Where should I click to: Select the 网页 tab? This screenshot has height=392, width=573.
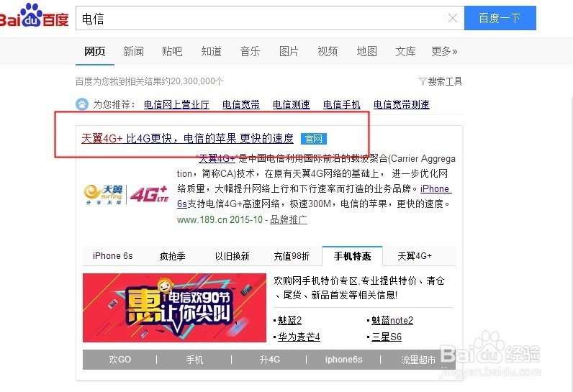(x=94, y=52)
